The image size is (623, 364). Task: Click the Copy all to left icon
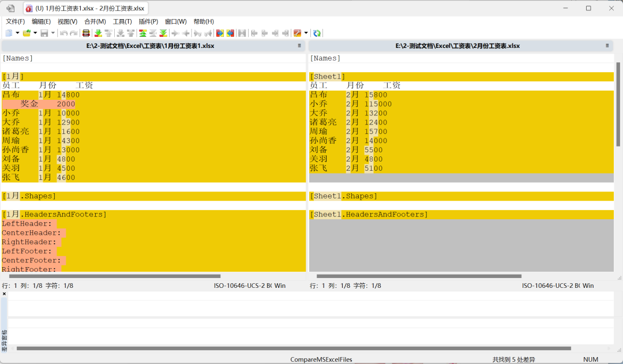(x=230, y=33)
